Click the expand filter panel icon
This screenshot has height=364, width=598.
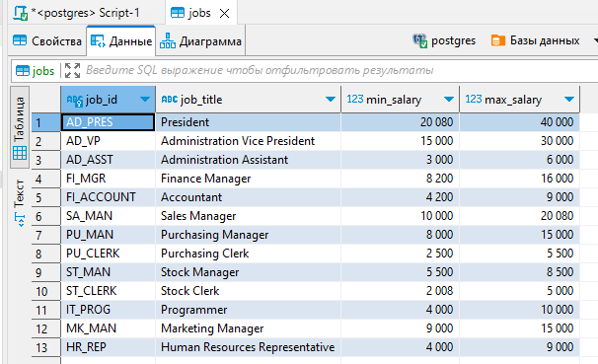coord(72,70)
